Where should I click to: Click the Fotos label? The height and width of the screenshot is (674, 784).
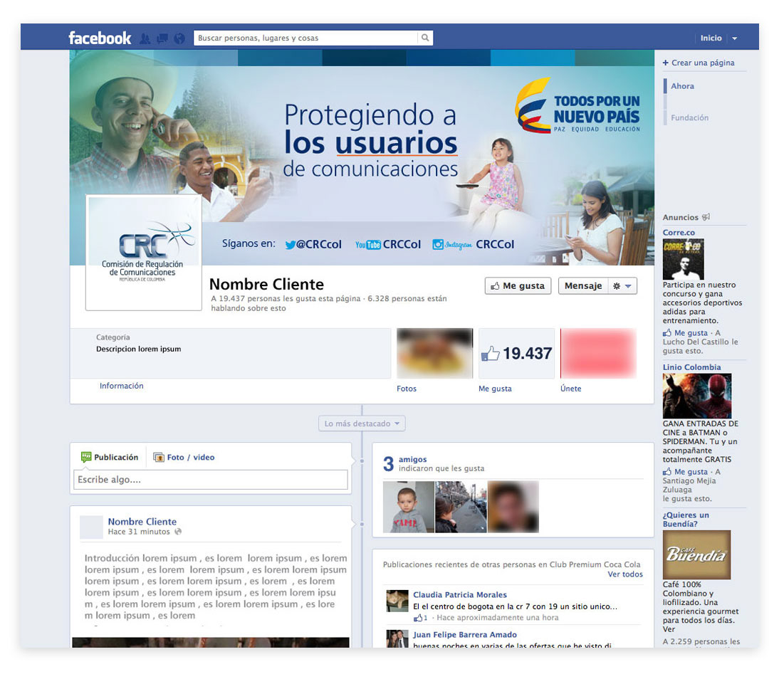(407, 389)
